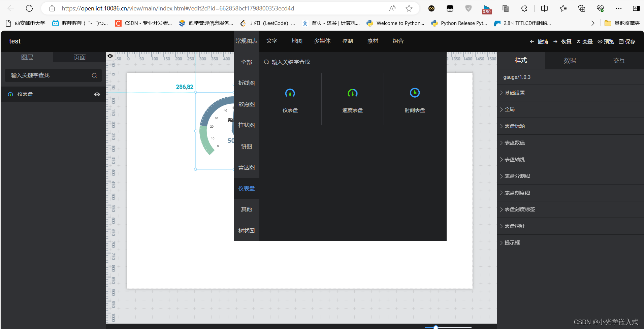644x329 pixels.
Task: Open the browser sidebar icon
Action: click(x=636, y=8)
